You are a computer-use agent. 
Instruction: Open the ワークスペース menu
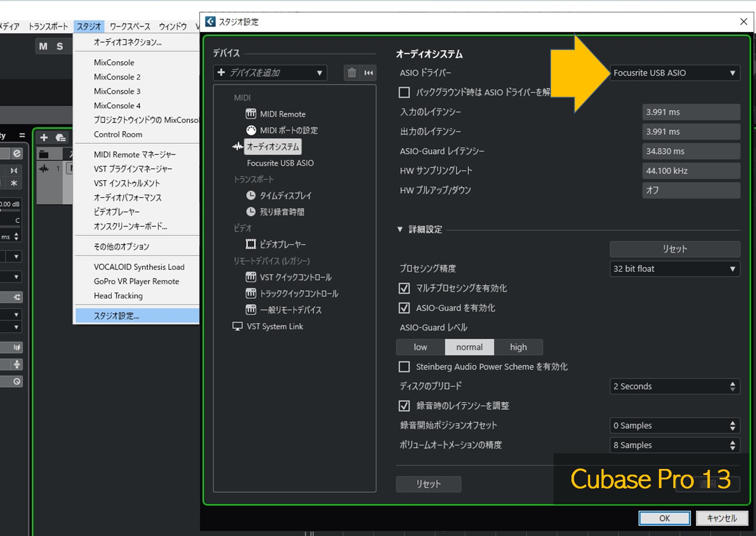[130, 27]
